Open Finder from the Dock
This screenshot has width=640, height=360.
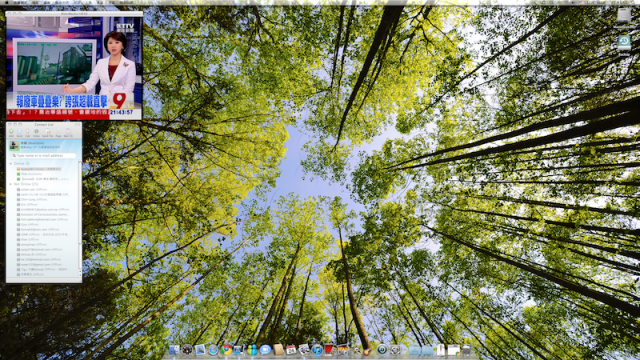tap(174, 349)
